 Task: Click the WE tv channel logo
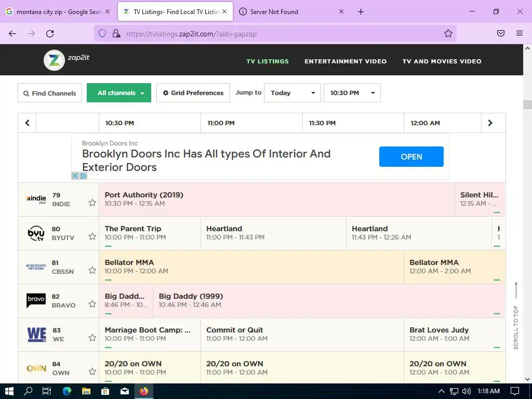[x=37, y=334]
